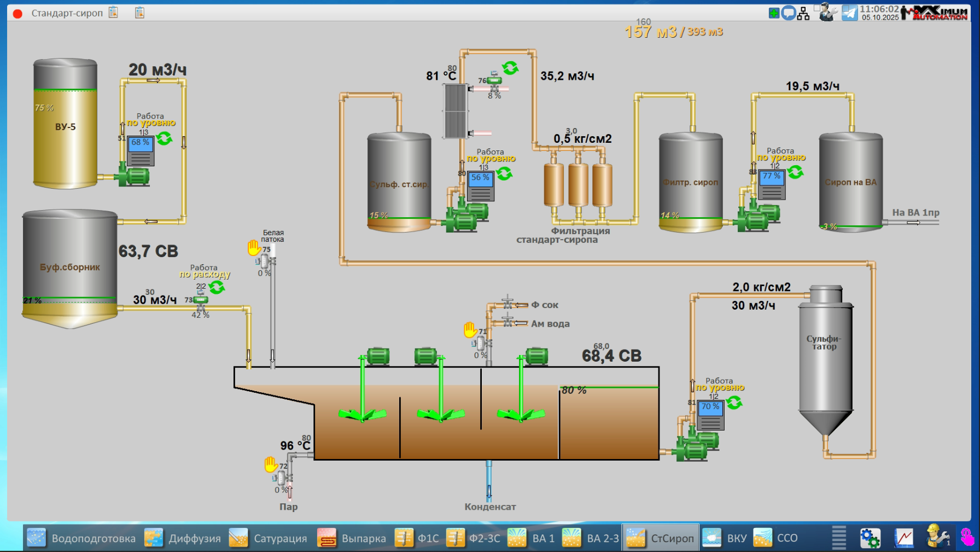This screenshot has width=980, height=552.
Task: Open first clipboard report icon beside Стандарт-сироп
Action: click(x=113, y=13)
